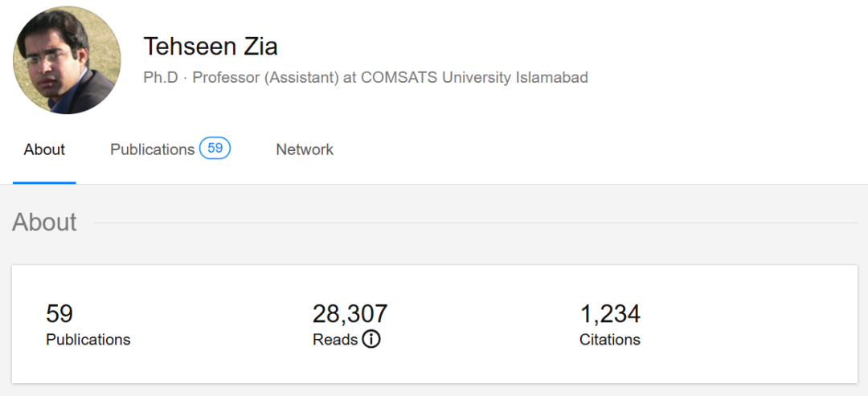868x396 pixels.
Task: Click the blue underline beneath About tab
Action: click(x=44, y=182)
